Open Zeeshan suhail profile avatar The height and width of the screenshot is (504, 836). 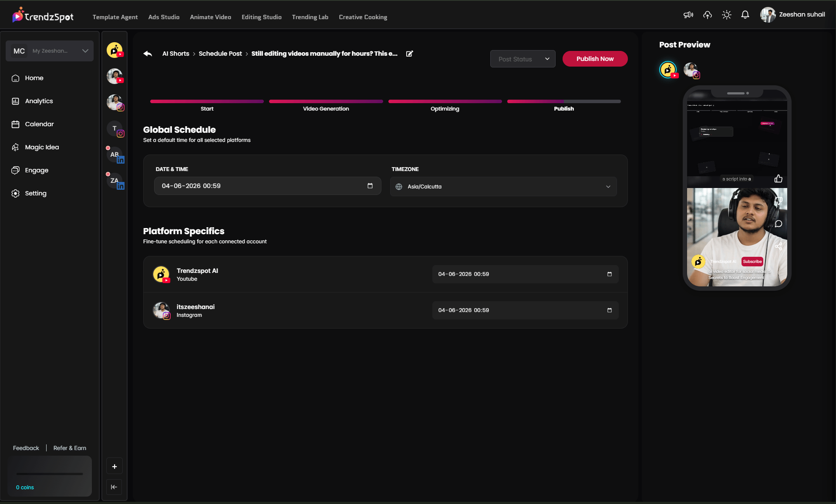click(x=768, y=15)
